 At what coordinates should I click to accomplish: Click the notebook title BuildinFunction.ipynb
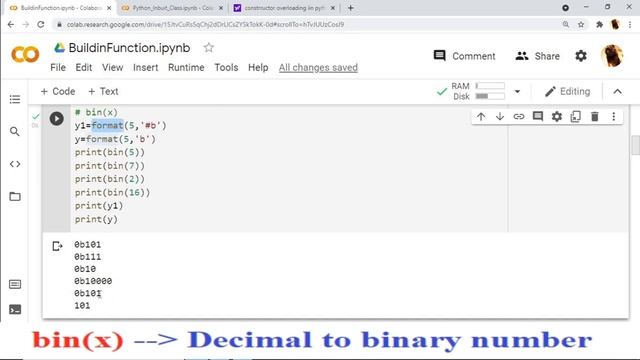click(129, 48)
